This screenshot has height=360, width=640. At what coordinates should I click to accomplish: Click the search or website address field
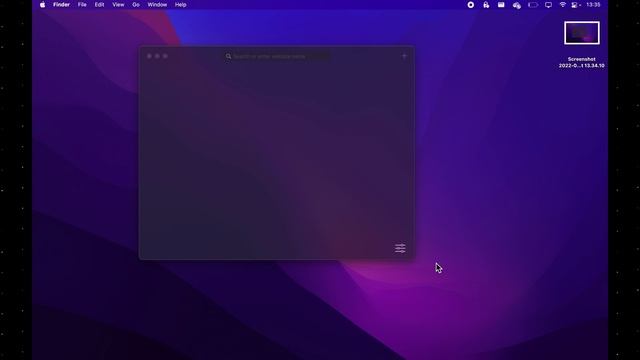[278, 56]
